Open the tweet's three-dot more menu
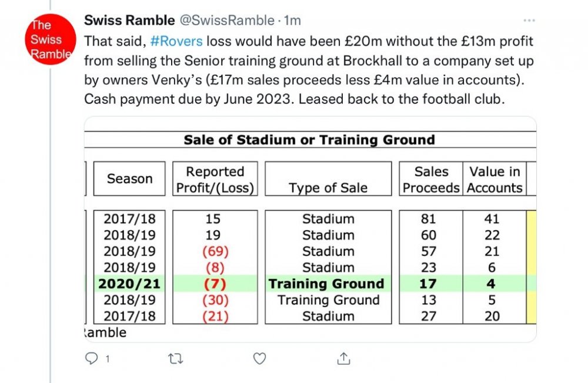 click(529, 21)
